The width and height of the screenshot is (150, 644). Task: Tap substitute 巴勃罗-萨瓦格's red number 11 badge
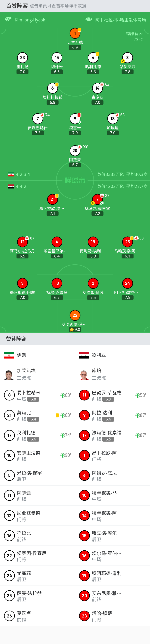[x=84, y=395]
